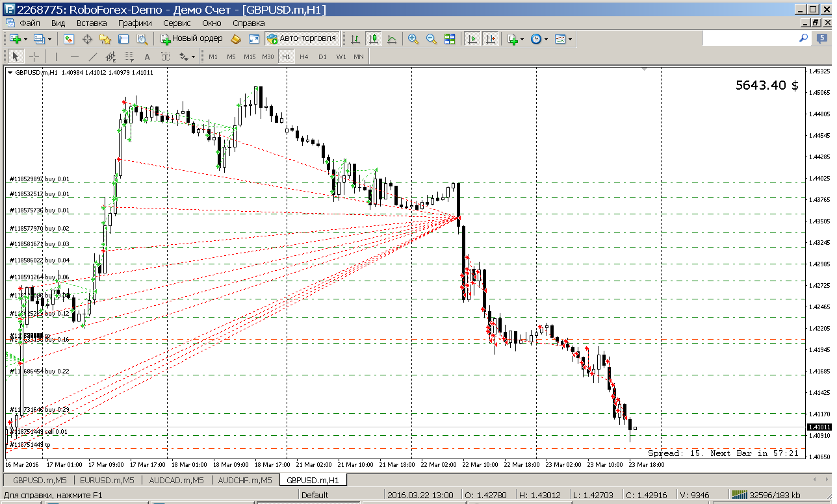Zoom in on the chart icon

pyautogui.click(x=413, y=39)
